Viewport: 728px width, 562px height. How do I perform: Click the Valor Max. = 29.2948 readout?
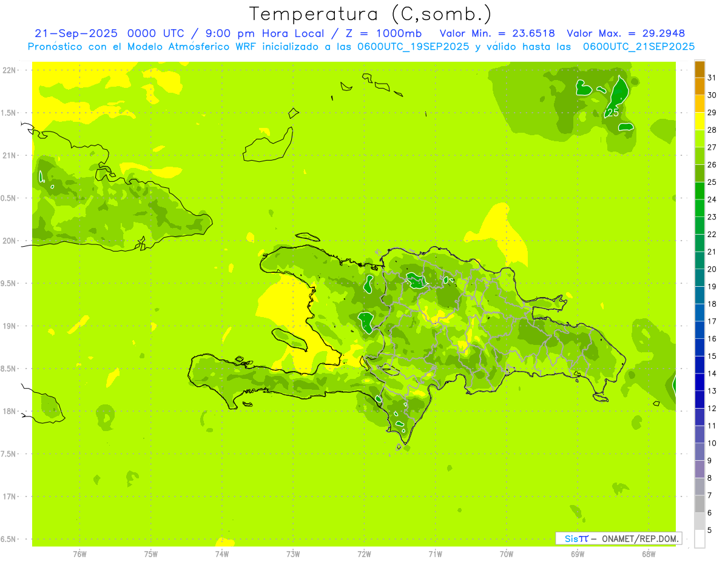[625, 33]
